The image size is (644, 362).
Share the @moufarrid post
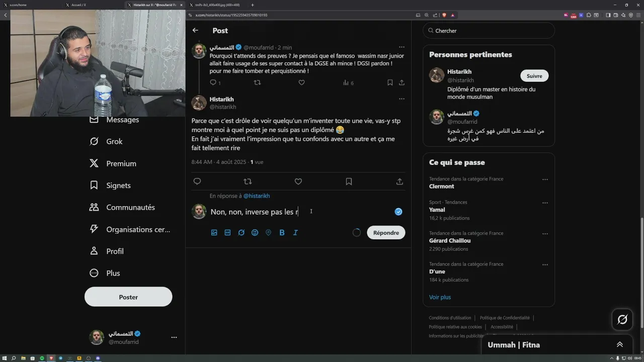click(x=401, y=82)
